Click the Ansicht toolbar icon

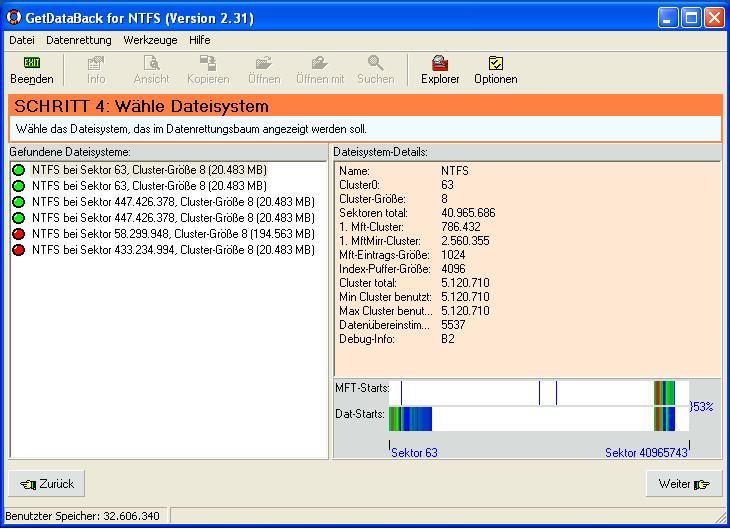pyautogui.click(x=152, y=63)
